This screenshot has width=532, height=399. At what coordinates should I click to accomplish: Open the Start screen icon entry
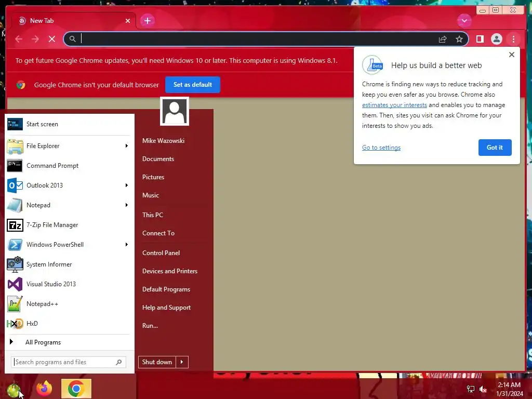[x=15, y=124]
